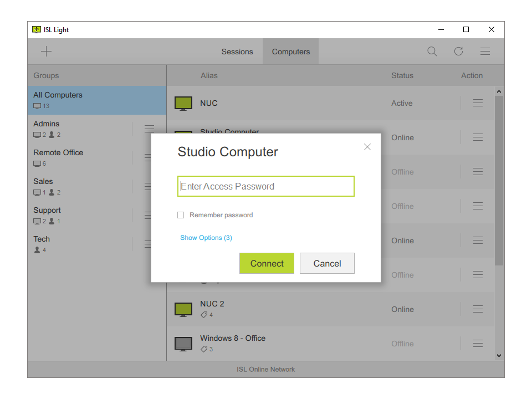The image size is (532, 399).
Task: Open the action menu beside Windows 8 - Office
Action: tap(478, 344)
